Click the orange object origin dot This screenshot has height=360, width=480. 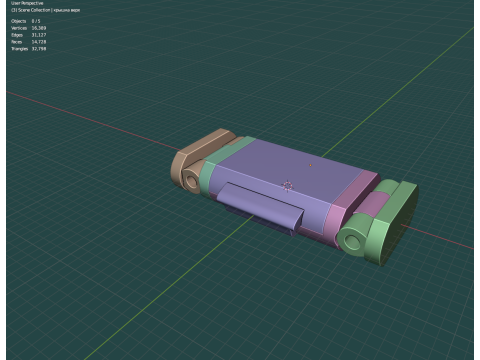coord(310,165)
